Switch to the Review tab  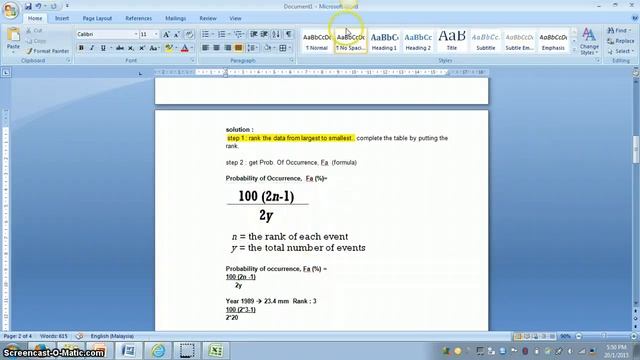[208, 18]
